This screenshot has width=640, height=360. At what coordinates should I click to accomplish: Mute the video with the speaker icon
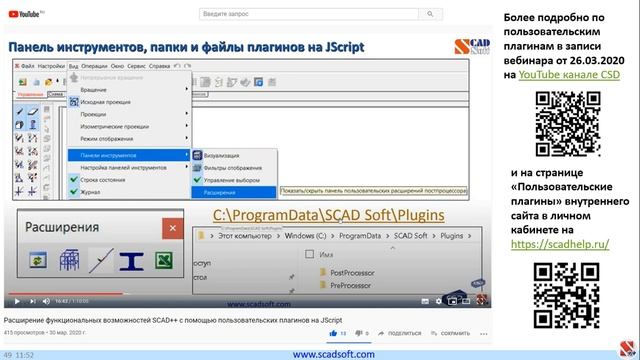(46, 301)
